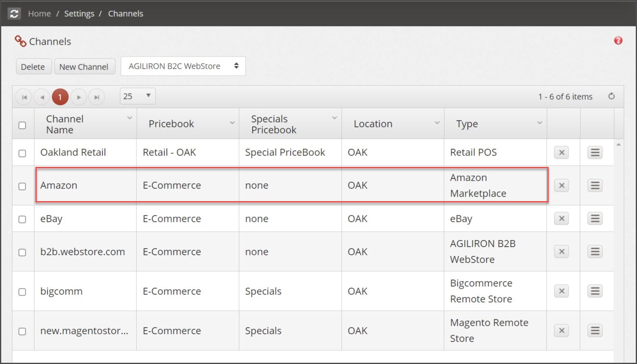
Task: Delete the bigcomm row with X
Action: (561, 291)
